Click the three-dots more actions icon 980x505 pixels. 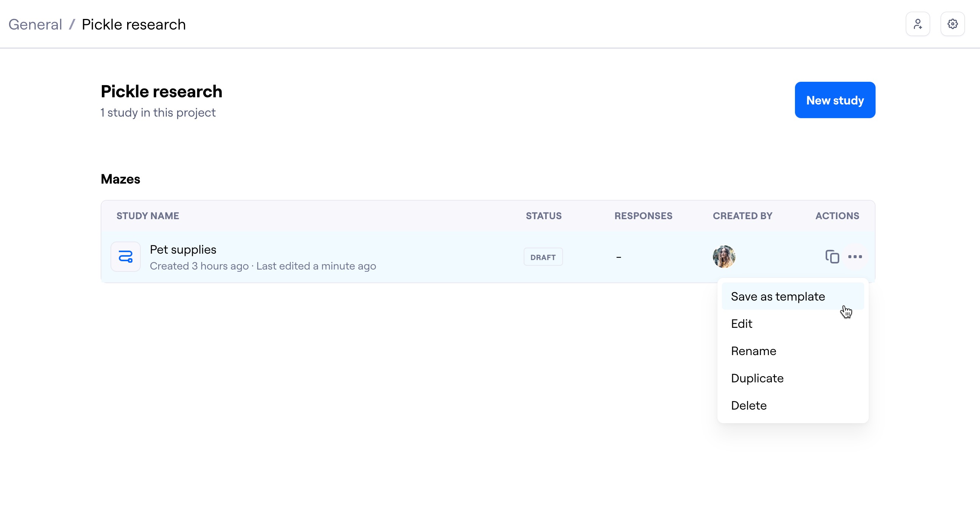(855, 257)
